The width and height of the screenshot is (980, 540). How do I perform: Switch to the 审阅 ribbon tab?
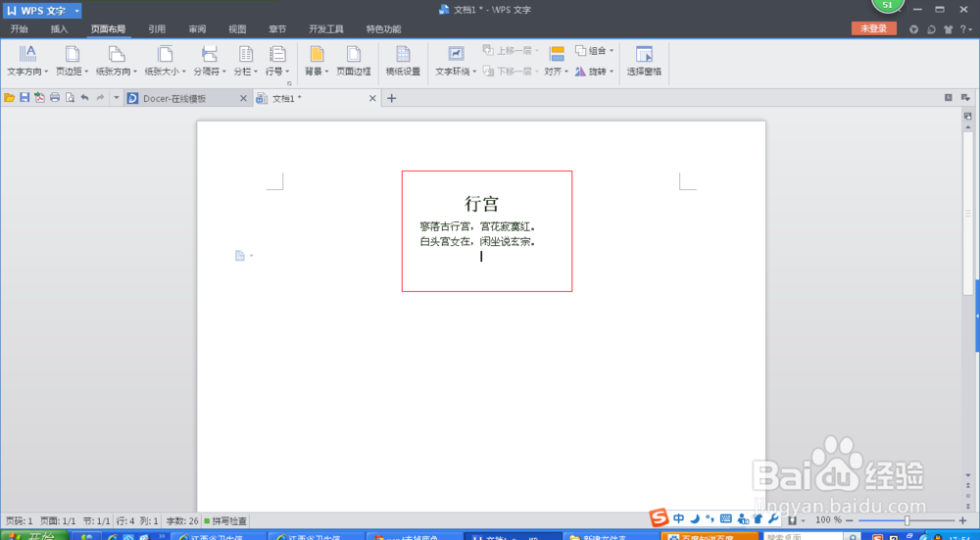(x=198, y=28)
